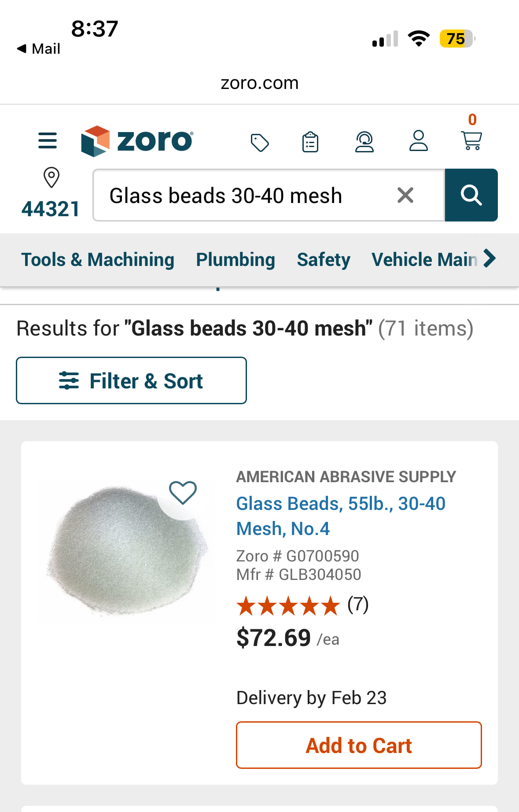View the shopping cart
The width and height of the screenshot is (519, 812).
[471, 140]
